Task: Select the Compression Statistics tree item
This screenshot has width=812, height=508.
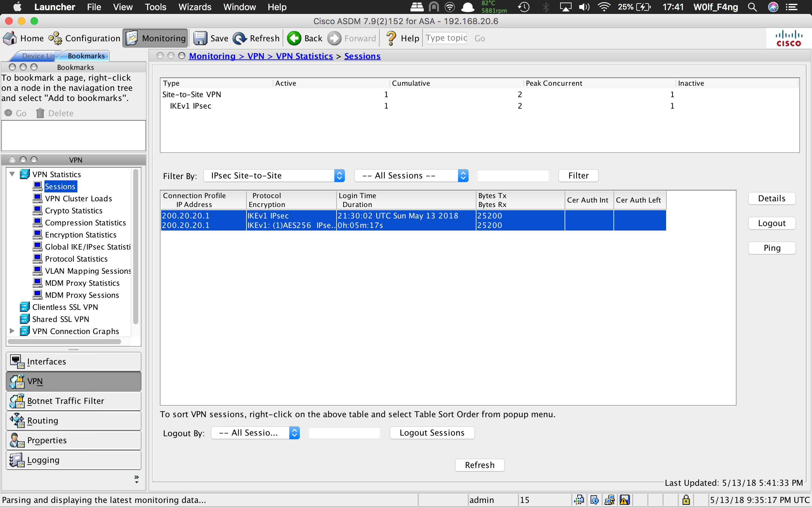Action: click(x=85, y=223)
